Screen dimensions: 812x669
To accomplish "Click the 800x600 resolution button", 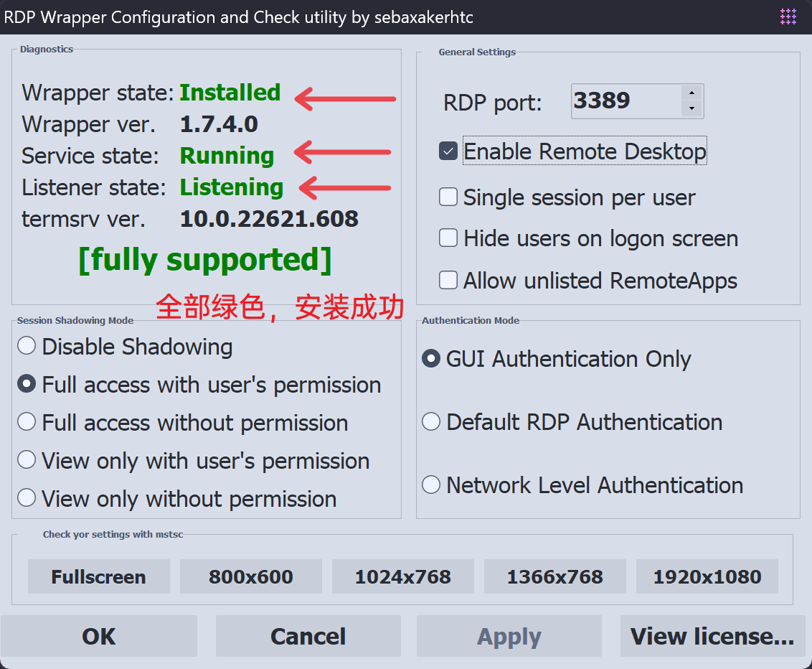I will (251, 577).
